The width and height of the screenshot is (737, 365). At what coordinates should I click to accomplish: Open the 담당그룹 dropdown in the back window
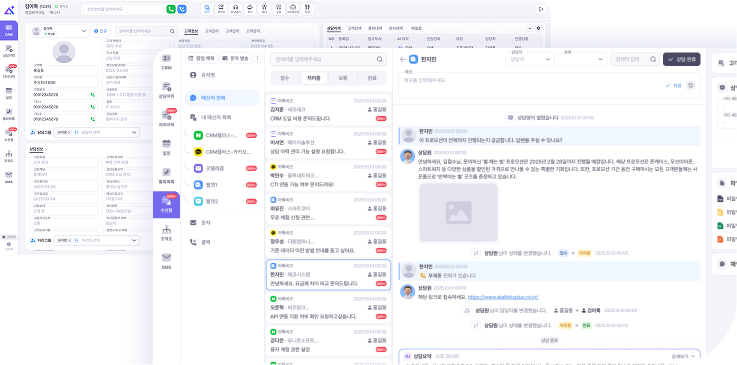(x=96, y=132)
